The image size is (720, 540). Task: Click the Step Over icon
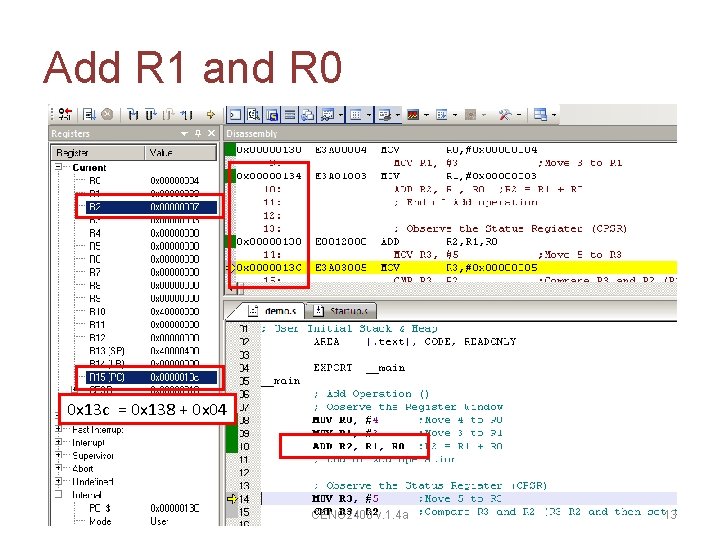tap(151, 114)
